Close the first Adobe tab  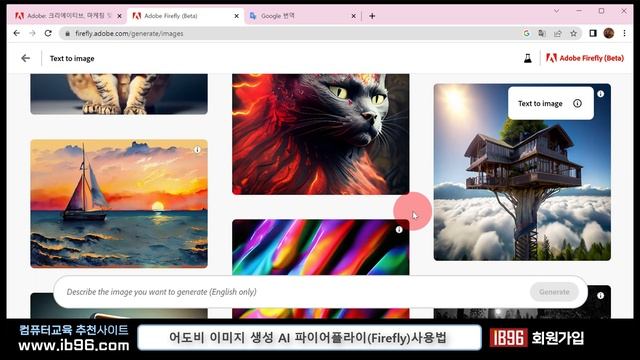coord(119,16)
